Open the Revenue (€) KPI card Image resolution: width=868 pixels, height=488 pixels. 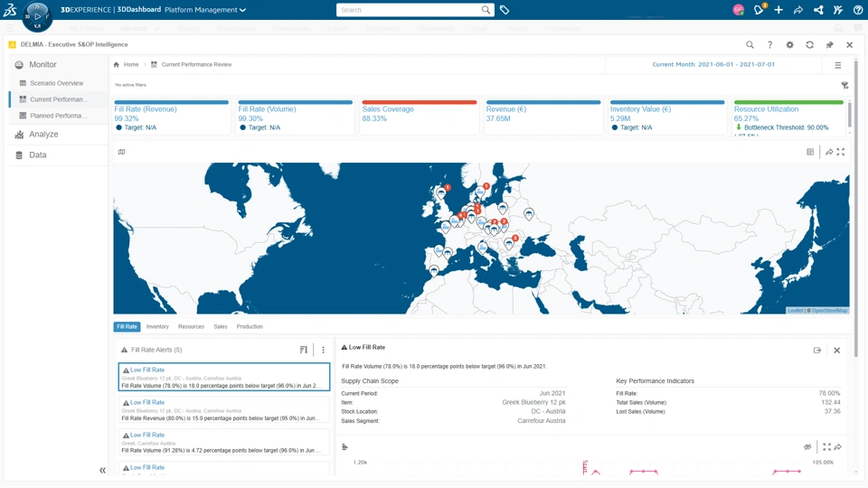click(x=543, y=117)
